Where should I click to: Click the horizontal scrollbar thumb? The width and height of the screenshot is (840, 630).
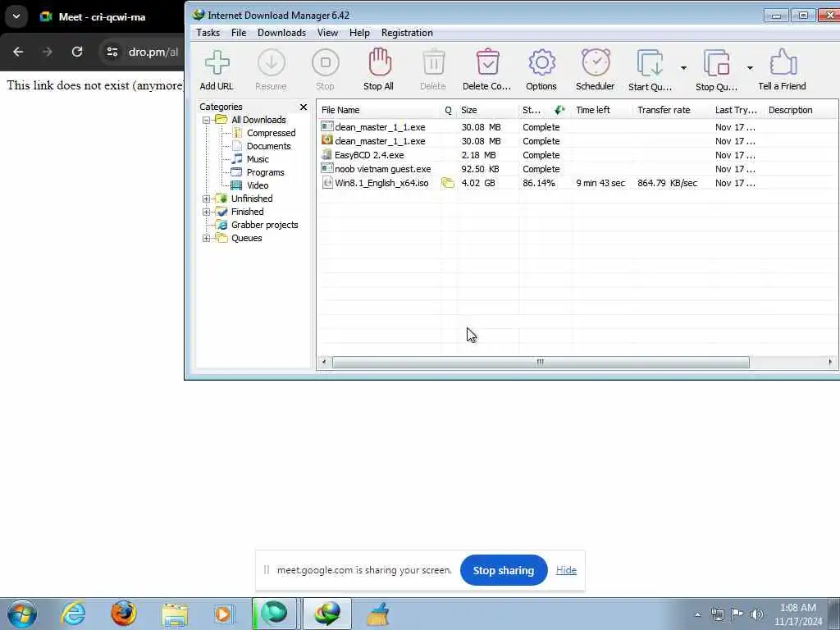(541, 362)
